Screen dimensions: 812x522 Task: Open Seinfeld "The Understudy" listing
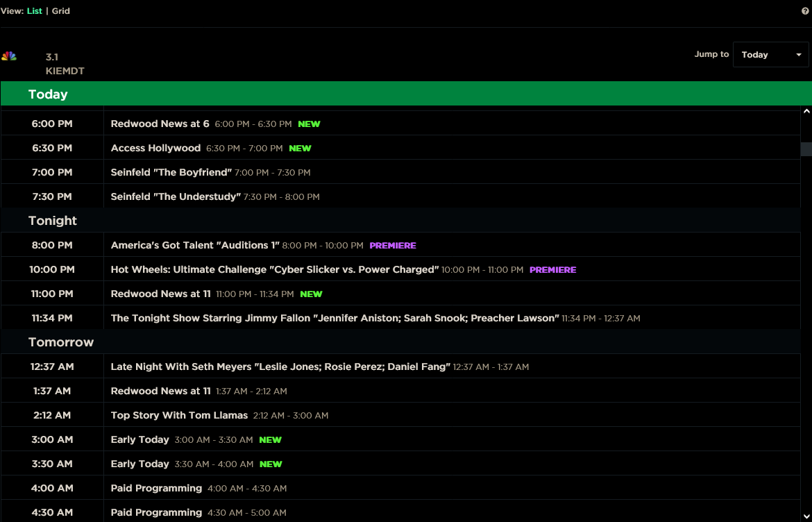click(x=176, y=196)
